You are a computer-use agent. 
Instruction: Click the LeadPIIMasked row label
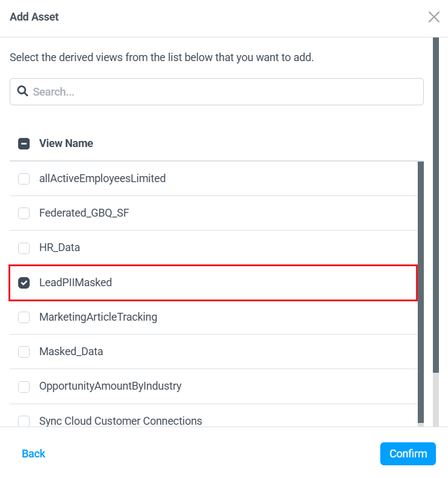pyautogui.click(x=76, y=283)
